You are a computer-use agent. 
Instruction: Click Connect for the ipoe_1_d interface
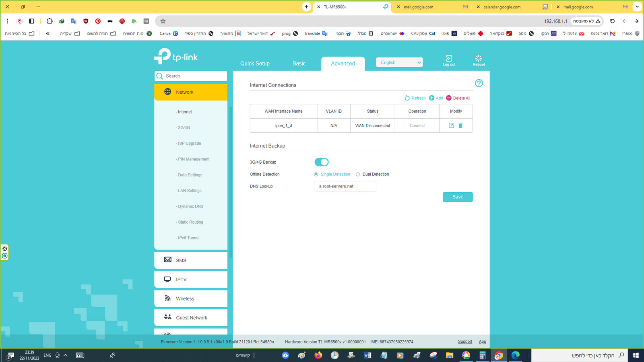(x=417, y=125)
